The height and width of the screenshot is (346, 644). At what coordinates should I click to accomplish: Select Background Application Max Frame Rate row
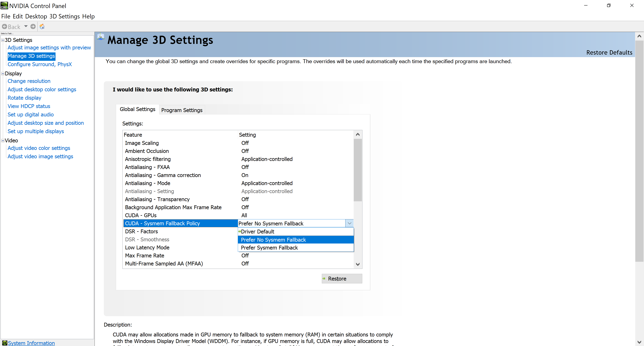[238, 207]
